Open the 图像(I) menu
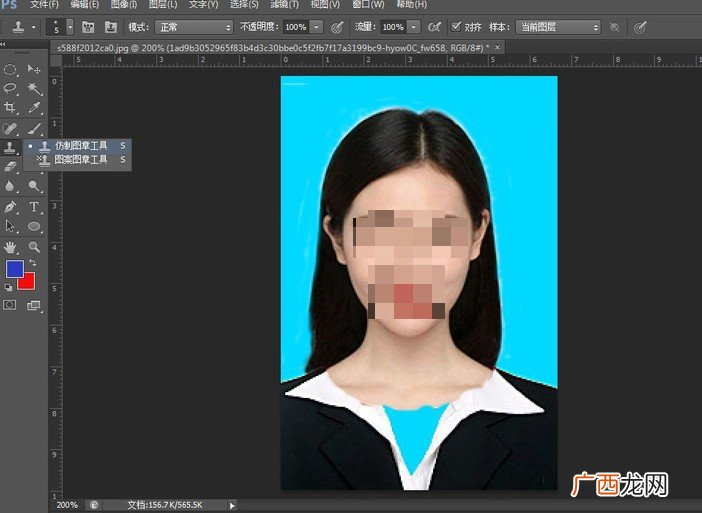This screenshot has width=702, height=513. pyautogui.click(x=124, y=4)
